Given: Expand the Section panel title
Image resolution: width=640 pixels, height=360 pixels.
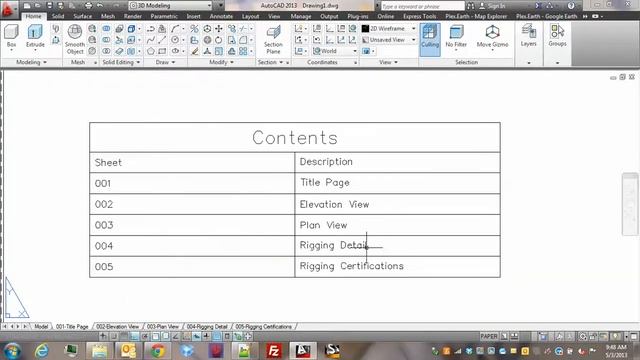Looking at the screenshot, I should point(270,62).
